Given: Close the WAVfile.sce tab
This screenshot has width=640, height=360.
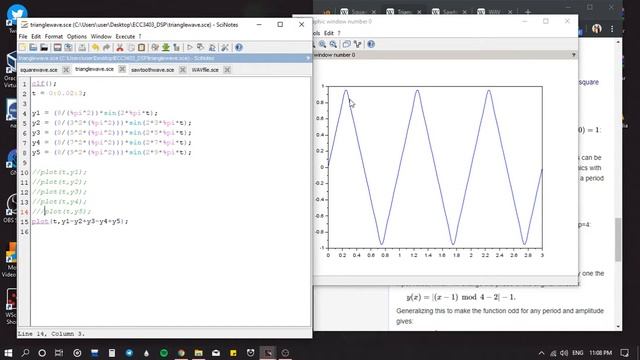Looking at the screenshot, I should coord(227,70).
